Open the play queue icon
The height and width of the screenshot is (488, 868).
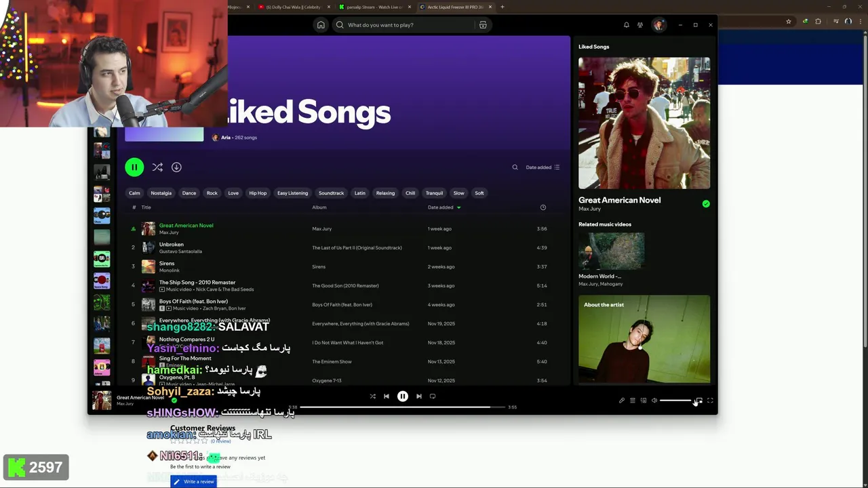pos(633,401)
